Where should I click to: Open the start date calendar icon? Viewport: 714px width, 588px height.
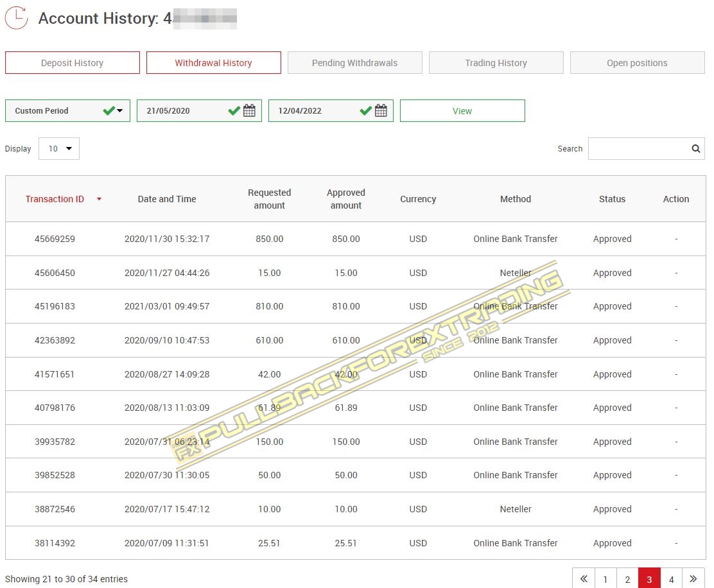(249, 110)
